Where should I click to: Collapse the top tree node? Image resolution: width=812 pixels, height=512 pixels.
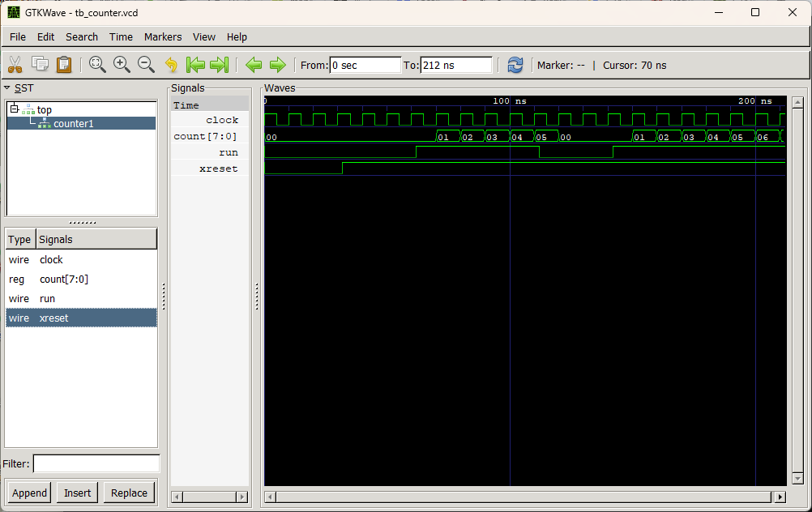click(x=14, y=109)
